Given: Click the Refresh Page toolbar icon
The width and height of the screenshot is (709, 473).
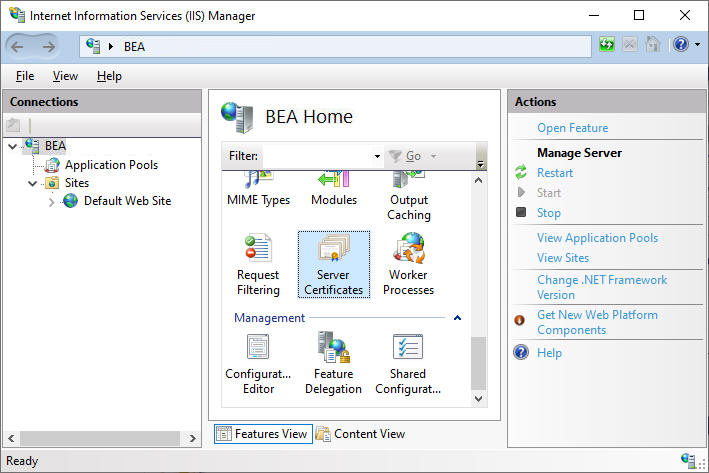Looking at the screenshot, I should tap(607, 45).
